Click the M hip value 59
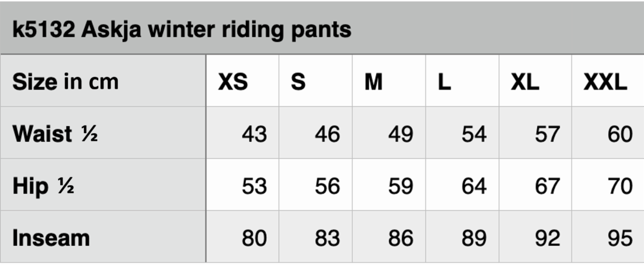This screenshot has height=265, width=644. 400,186
